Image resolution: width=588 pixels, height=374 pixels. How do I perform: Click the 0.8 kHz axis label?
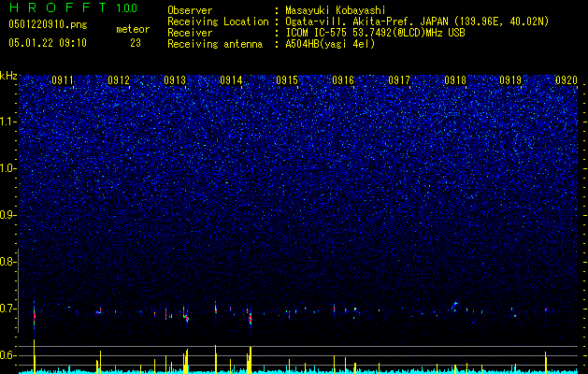tap(7, 262)
